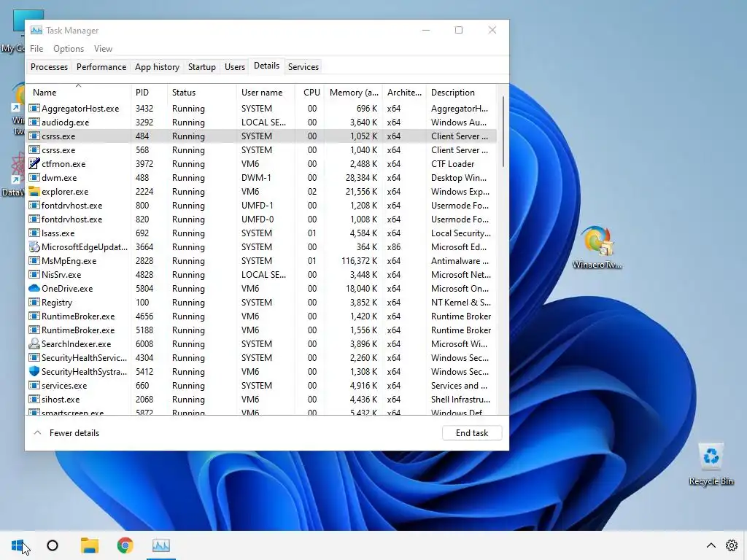The image size is (747, 560).
Task: Click the End task button
Action: point(472,433)
